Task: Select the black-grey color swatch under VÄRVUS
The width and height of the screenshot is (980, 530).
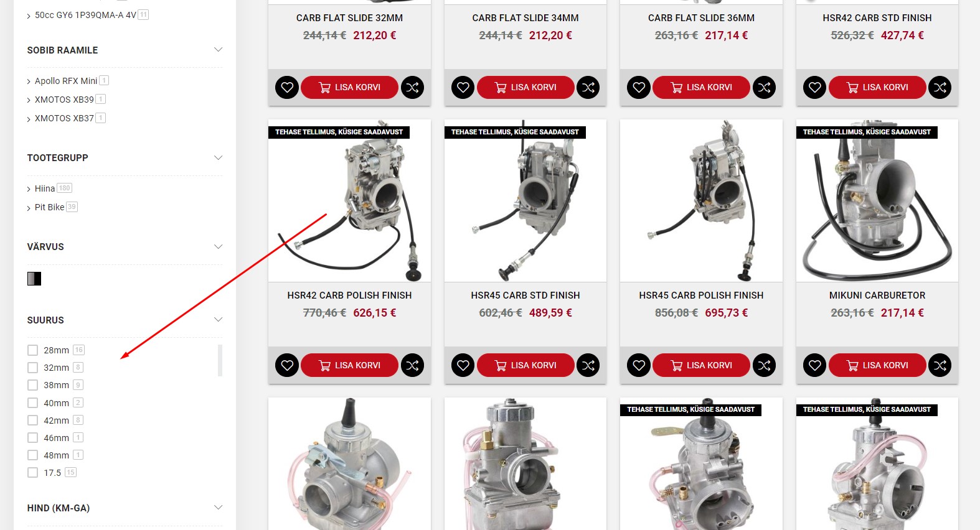Action: pos(34,279)
